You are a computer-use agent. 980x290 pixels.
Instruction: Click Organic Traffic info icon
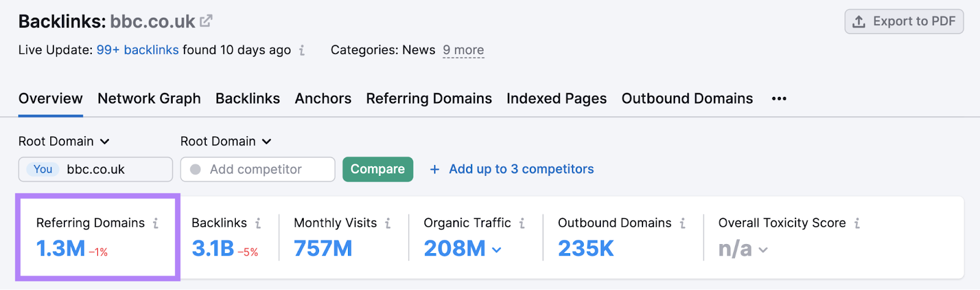(522, 223)
